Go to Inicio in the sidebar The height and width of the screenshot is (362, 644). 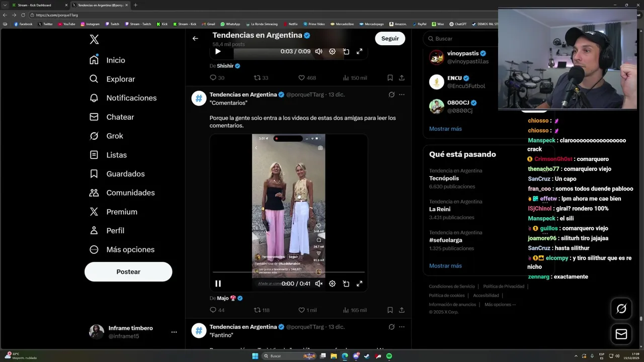coord(107,60)
